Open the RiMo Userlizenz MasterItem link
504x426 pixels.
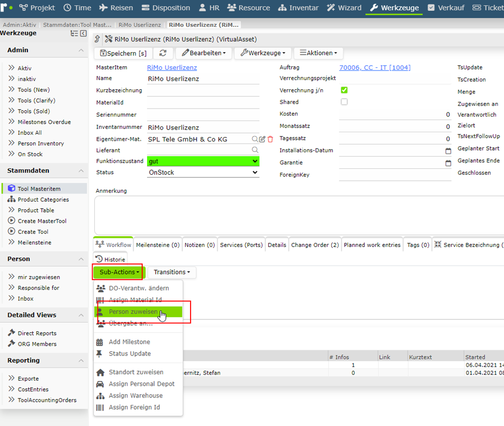pos(172,68)
